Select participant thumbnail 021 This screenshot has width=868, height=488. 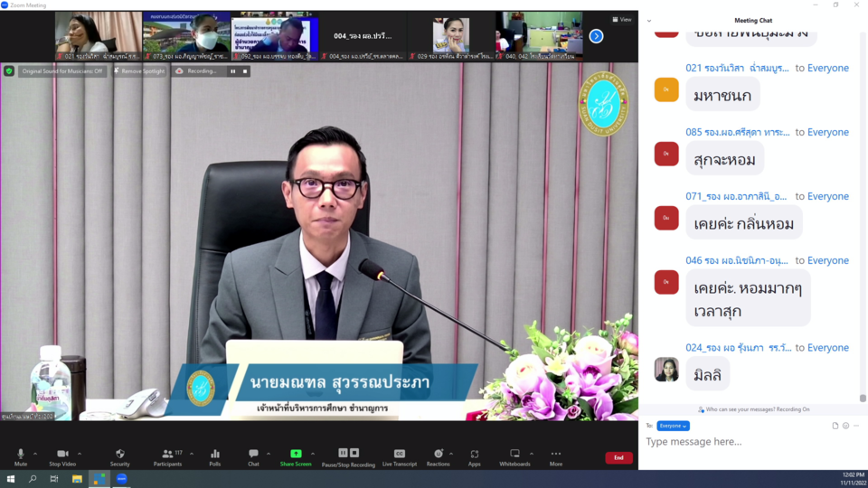(99, 36)
